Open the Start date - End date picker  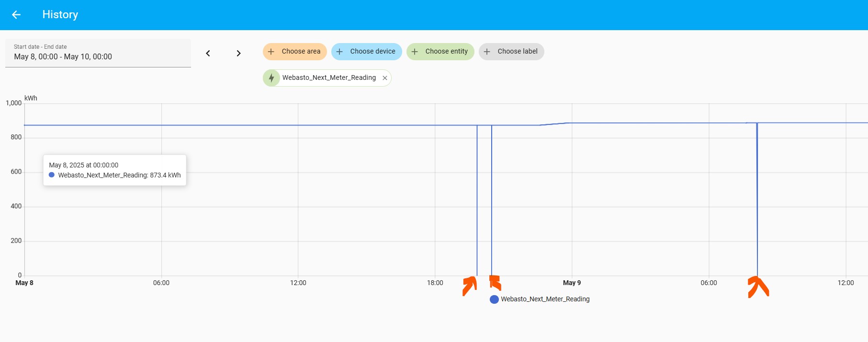(98, 53)
